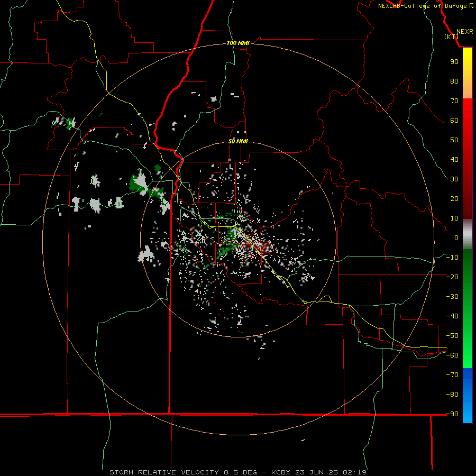Click the [KT] units label
The width and height of the screenshot is (476, 476).
click(x=451, y=36)
